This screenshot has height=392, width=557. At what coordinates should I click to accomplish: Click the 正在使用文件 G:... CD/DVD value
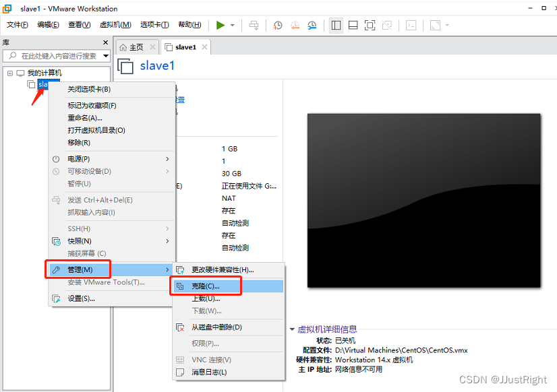(249, 186)
